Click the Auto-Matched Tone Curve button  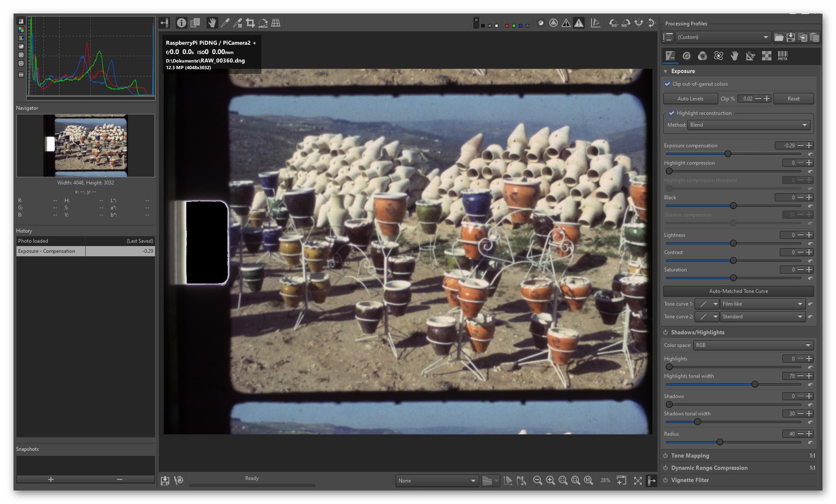[738, 291]
